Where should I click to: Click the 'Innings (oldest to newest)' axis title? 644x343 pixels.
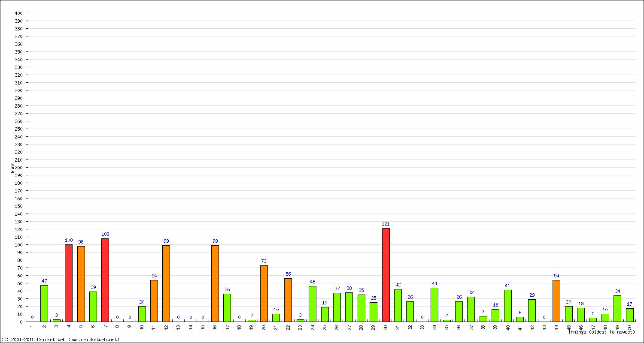[601, 332]
